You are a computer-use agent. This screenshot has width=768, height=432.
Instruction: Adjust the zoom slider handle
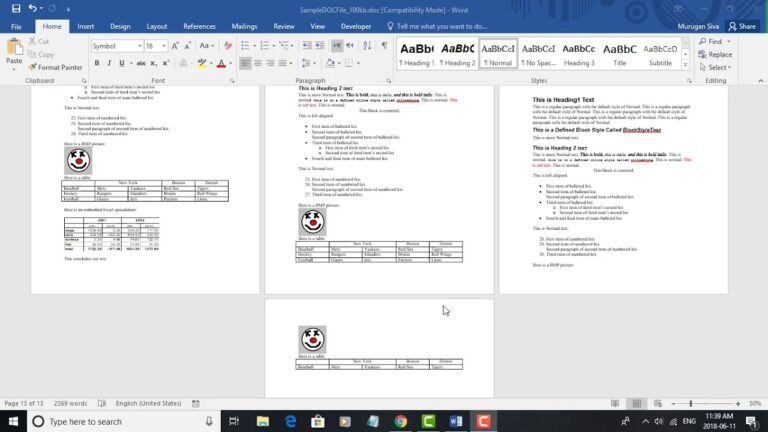click(691, 403)
